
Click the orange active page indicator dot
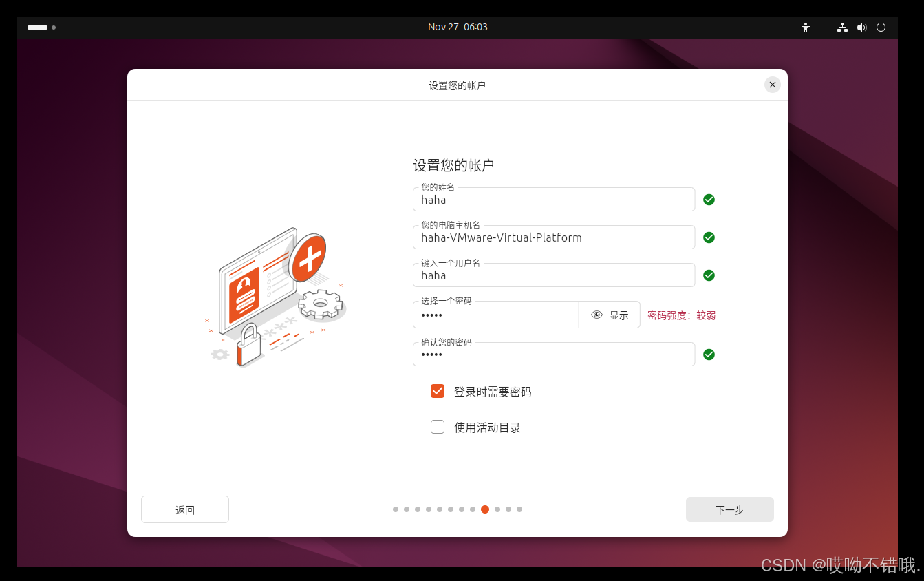[485, 509]
